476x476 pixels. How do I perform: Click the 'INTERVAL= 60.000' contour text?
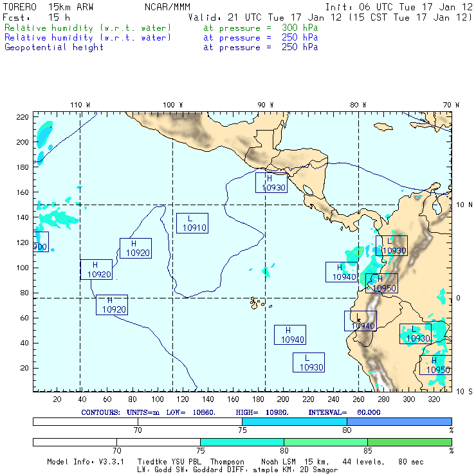click(345, 412)
